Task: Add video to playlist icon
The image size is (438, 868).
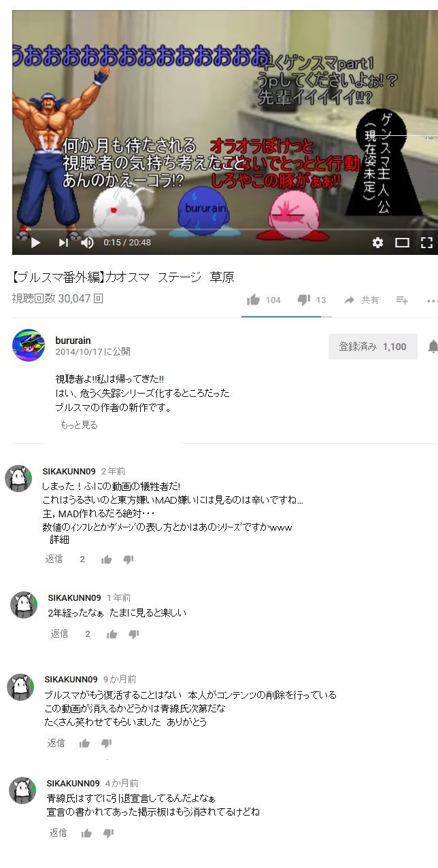Action: point(402,300)
